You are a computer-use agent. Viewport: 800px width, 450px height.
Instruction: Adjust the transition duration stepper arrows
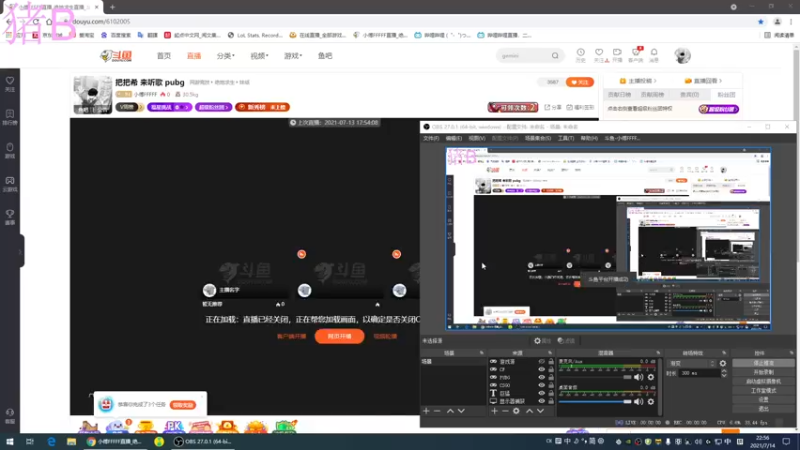click(x=724, y=373)
